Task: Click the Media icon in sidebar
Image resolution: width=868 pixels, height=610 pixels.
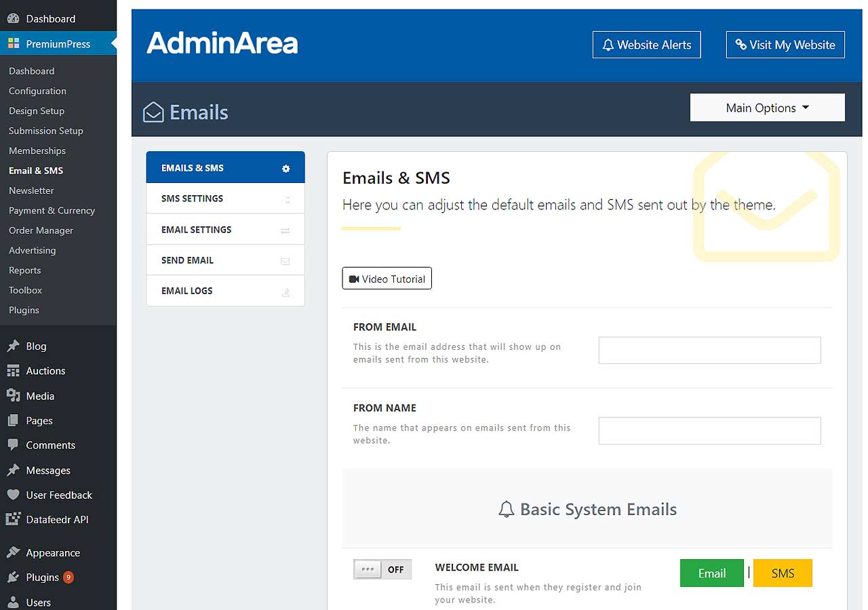Action: pyautogui.click(x=13, y=396)
